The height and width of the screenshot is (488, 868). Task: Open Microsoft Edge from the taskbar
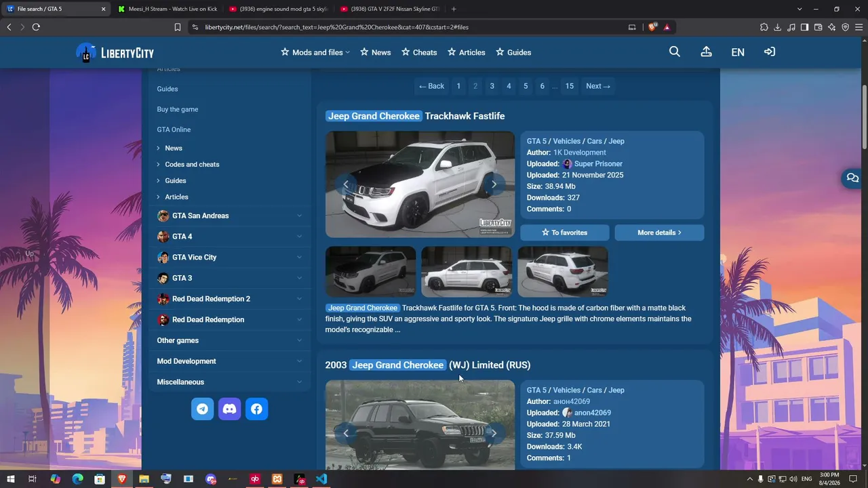click(77, 479)
